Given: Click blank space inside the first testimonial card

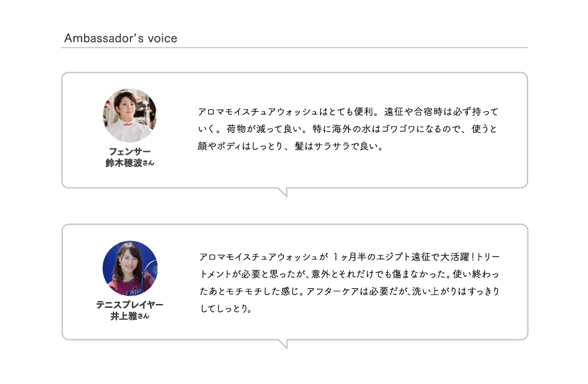Looking at the screenshot, I should [x=338, y=171].
